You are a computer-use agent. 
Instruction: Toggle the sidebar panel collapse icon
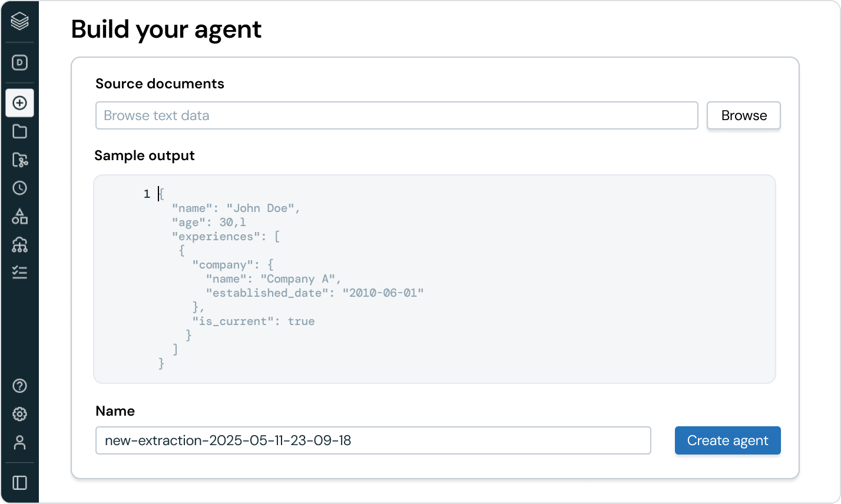[x=19, y=483]
